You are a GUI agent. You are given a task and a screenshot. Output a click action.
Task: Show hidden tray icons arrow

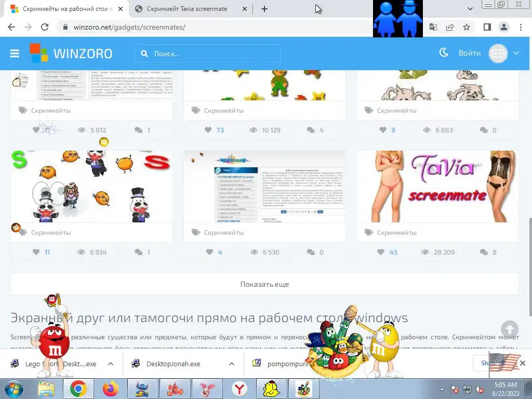(442, 390)
